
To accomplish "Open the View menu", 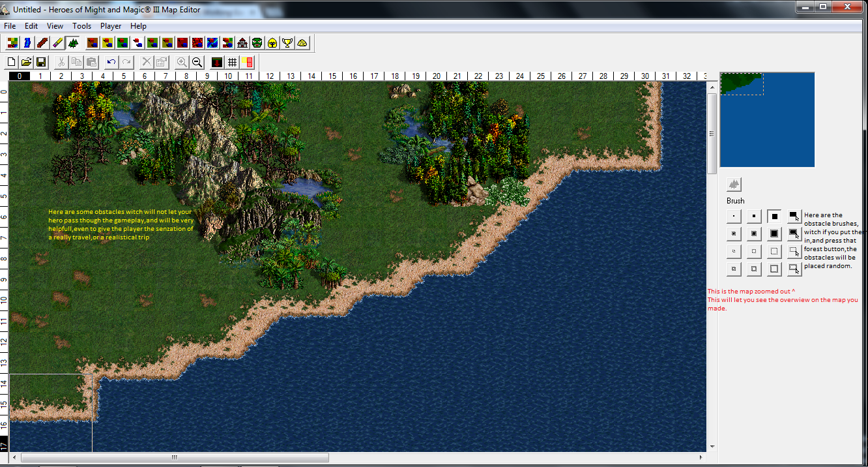I will coord(55,26).
